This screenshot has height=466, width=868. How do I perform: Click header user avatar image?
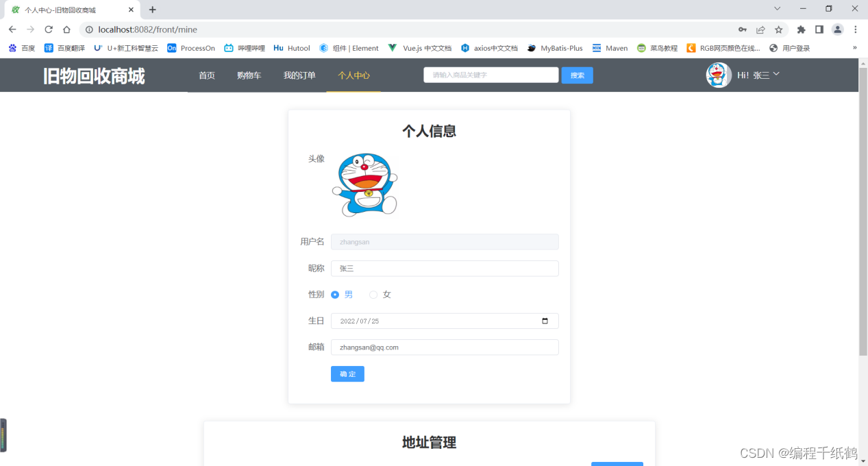tap(719, 75)
